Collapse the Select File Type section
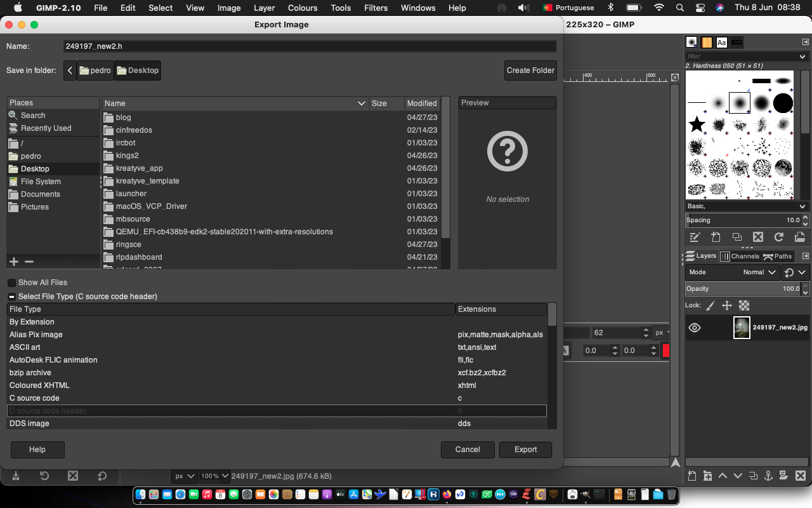The height and width of the screenshot is (508, 812). click(x=11, y=296)
